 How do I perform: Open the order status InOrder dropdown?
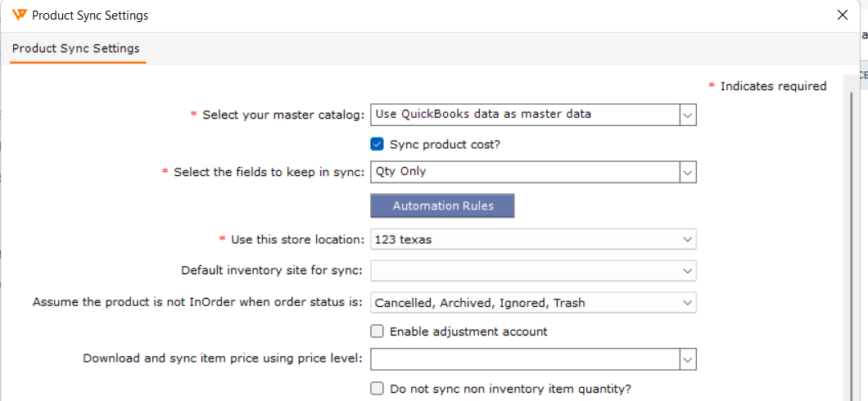[688, 303]
